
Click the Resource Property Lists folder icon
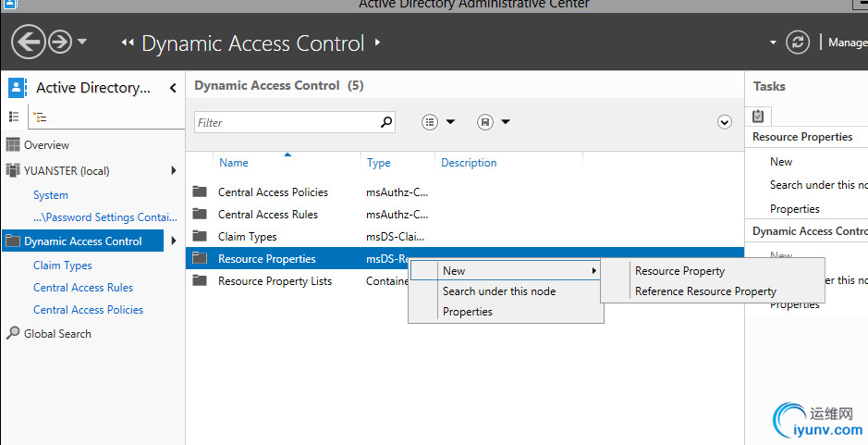(x=200, y=280)
